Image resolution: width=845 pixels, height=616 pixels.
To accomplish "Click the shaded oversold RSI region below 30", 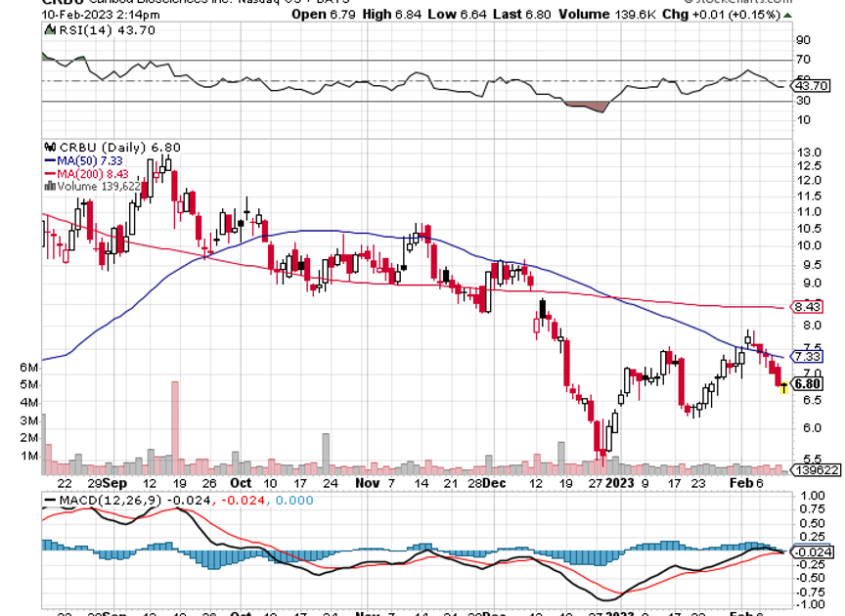I will [587, 107].
